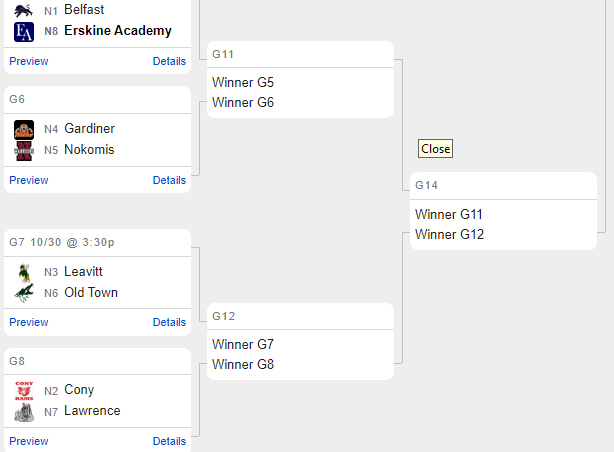This screenshot has height=452, width=614.
Task: Click the Lawrence team logo
Action: coord(24,411)
